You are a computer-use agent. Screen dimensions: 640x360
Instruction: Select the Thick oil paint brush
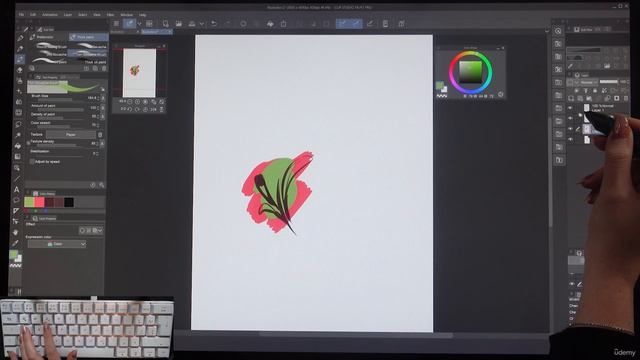tap(88, 62)
